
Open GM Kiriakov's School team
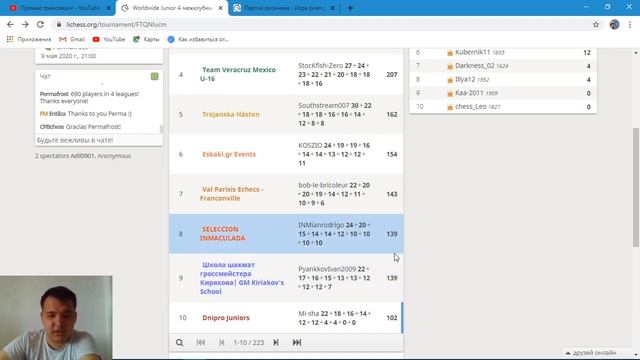tap(242, 278)
